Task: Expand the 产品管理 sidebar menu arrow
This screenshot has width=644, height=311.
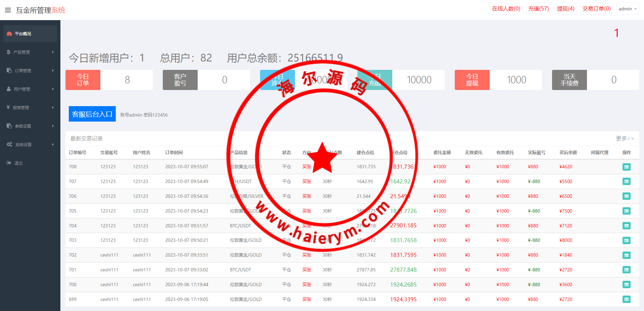Action: (x=53, y=52)
